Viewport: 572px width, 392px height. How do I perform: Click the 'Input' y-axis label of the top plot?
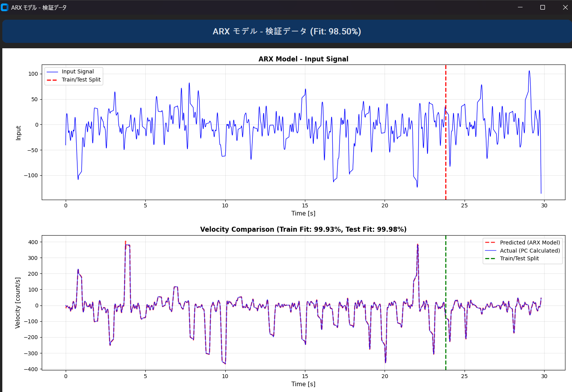pyautogui.click(x=18, y=133)
